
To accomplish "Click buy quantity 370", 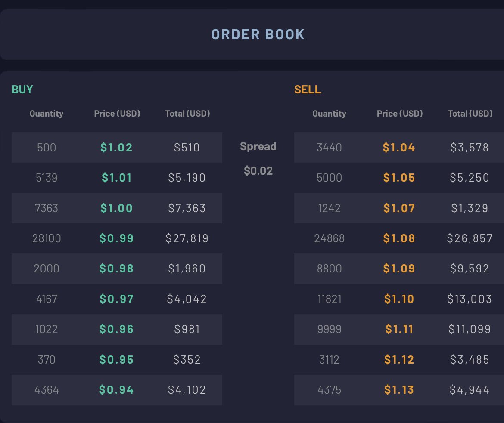I will click(47, 360).
